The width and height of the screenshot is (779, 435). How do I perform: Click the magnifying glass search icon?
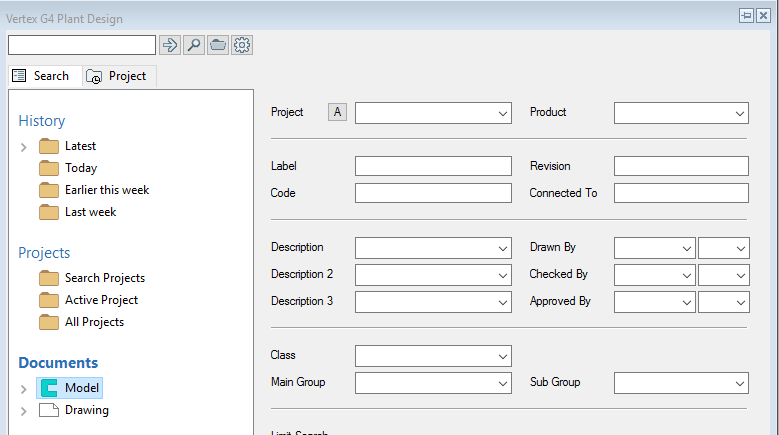(194, 45)
